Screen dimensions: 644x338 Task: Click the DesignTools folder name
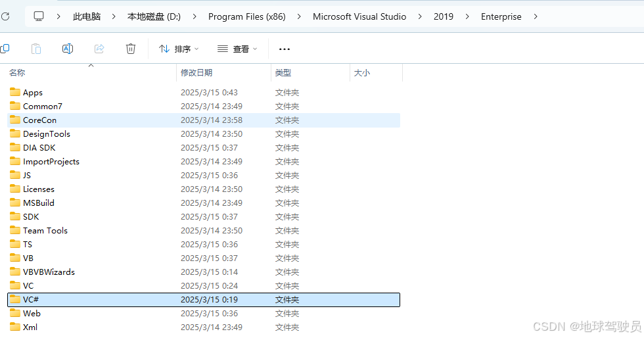[x=47, y=134]
